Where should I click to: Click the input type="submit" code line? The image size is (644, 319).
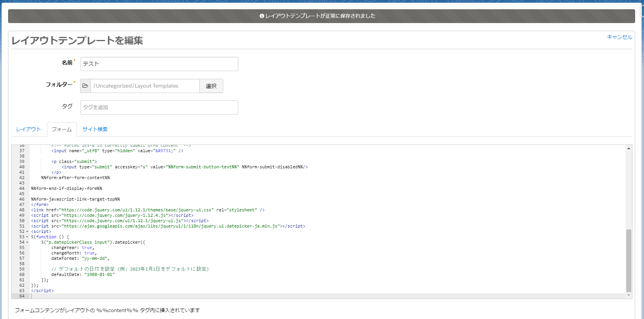click(x=185, y=167)
